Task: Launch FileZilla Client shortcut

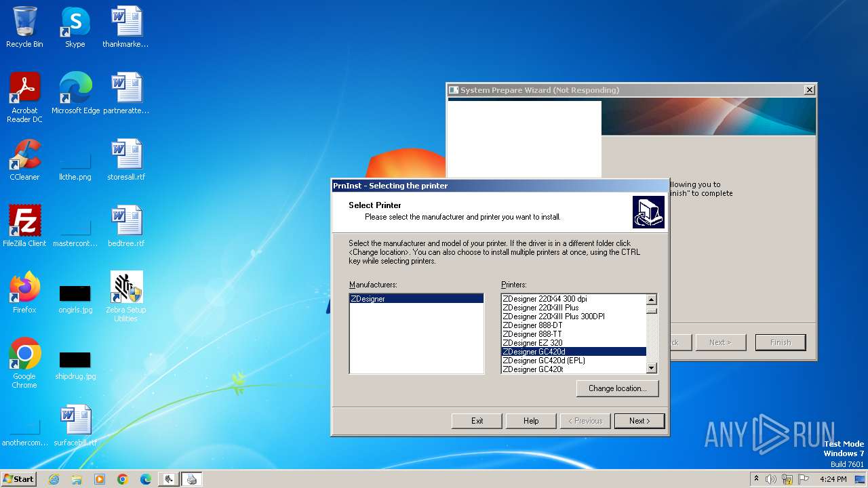Action: (24, 226)
